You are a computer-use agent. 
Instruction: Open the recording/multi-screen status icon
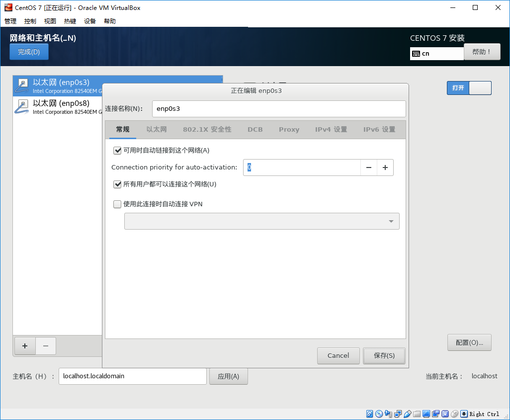tap(435, 414)
